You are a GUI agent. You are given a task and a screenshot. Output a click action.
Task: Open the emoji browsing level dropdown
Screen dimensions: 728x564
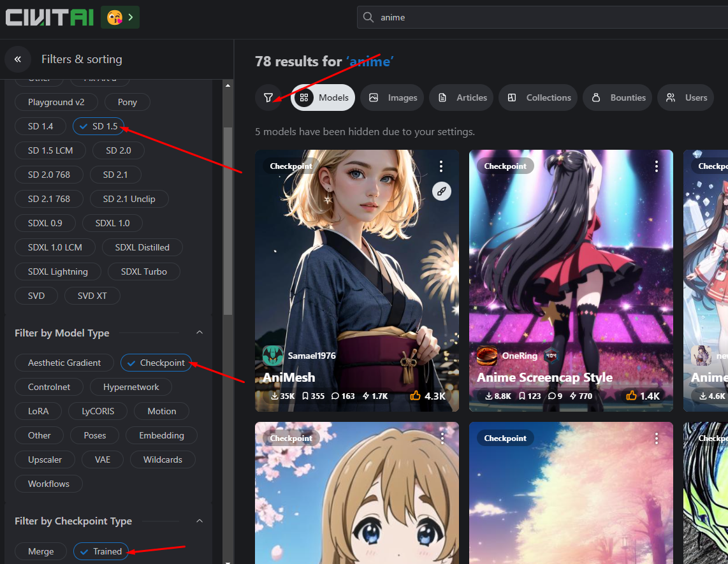tap(120, 17)
